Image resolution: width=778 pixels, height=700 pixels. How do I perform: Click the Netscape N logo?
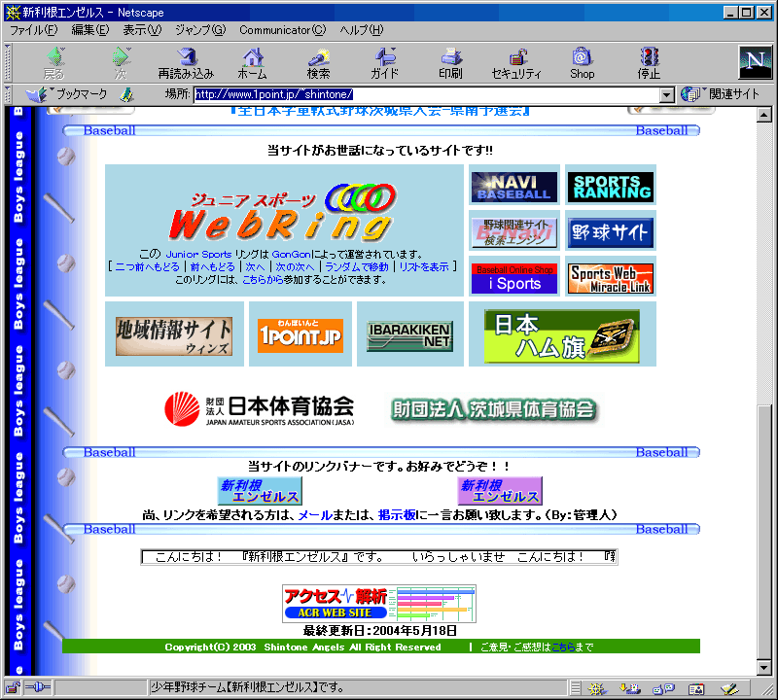point(756,62)
